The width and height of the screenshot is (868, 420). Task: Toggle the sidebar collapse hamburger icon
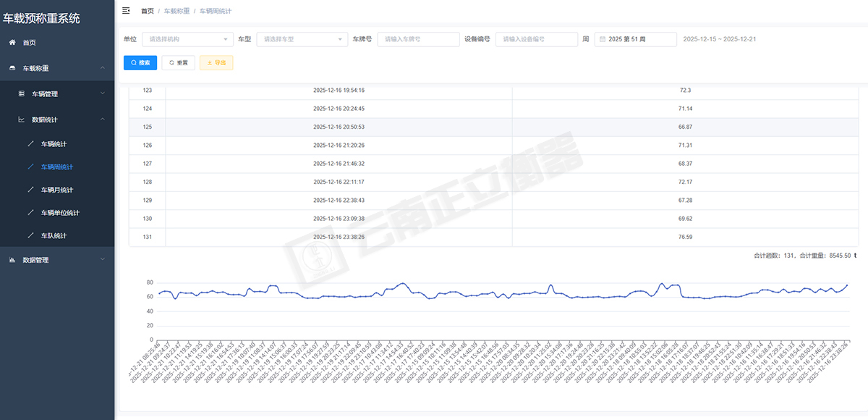[x=127, y=11]
